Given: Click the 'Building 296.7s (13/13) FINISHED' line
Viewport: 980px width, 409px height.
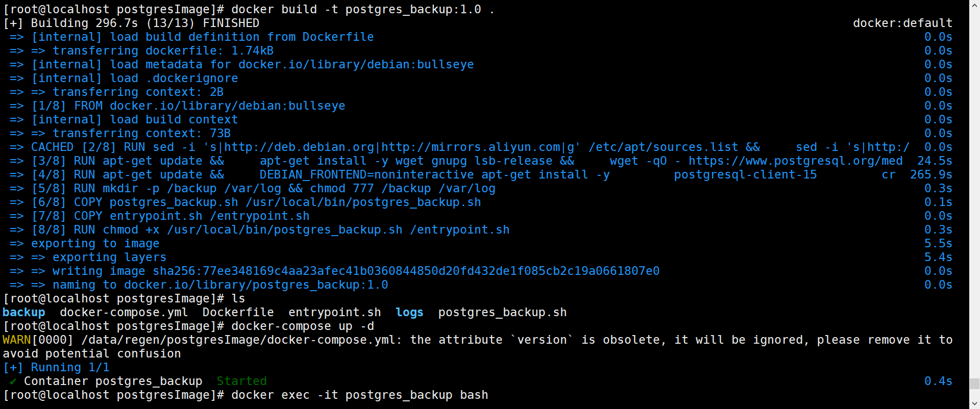Looking at the screenshot, I should [145, 23].
